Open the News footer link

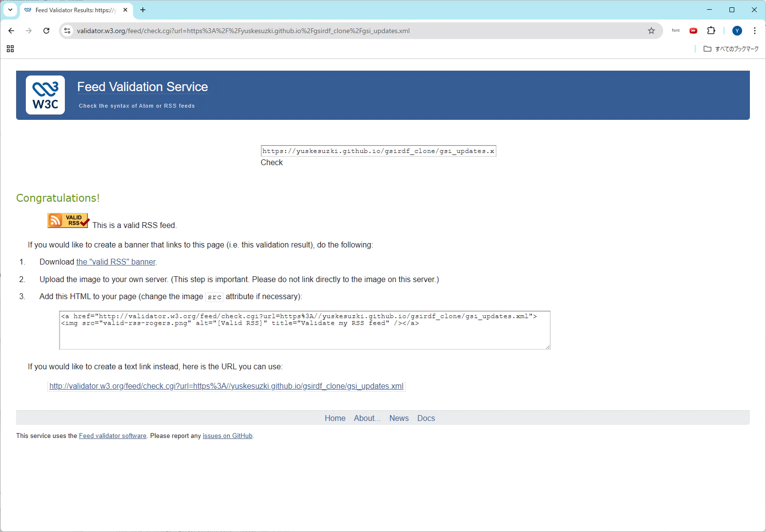[399, 418]
